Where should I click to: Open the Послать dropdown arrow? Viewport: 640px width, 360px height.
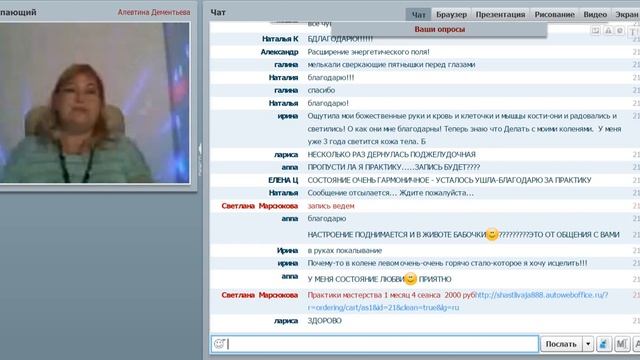point(588,344)
